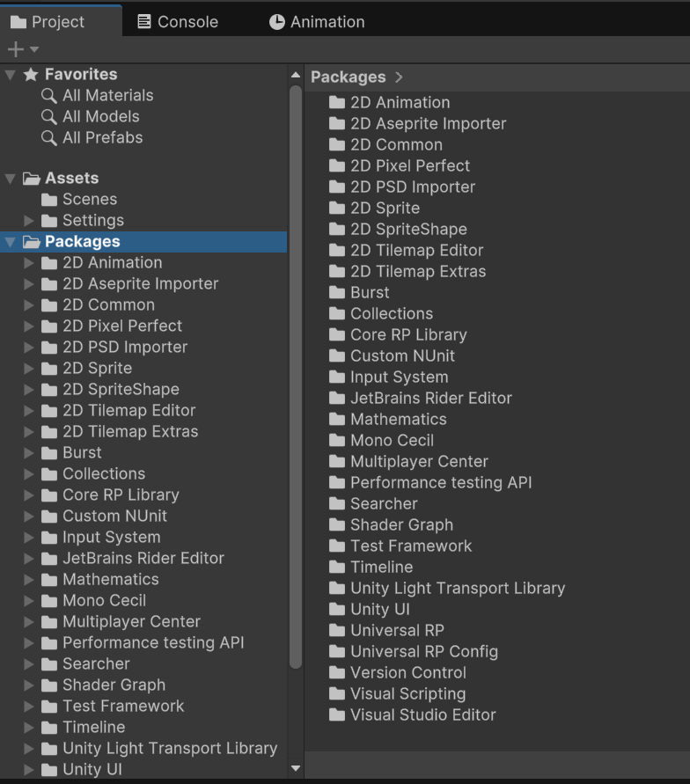Click 2D Aseprite Importer folder icon in right pane

pos(337,123)
